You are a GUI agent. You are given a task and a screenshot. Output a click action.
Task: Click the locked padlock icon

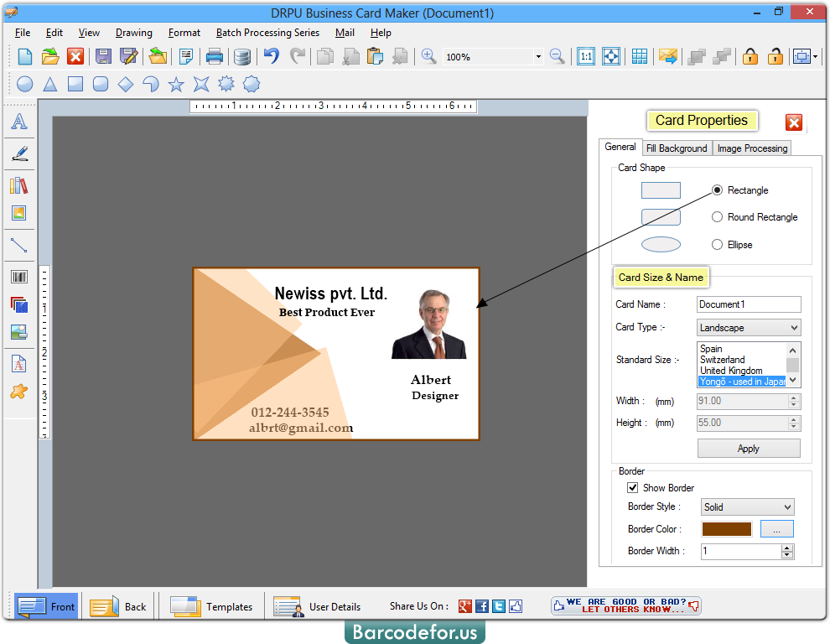(750, 56)
